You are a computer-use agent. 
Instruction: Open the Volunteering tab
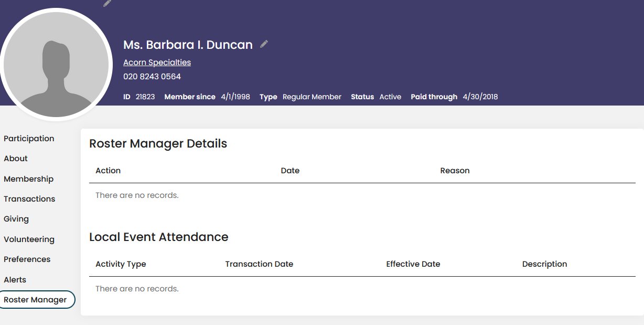pos(29,239)
